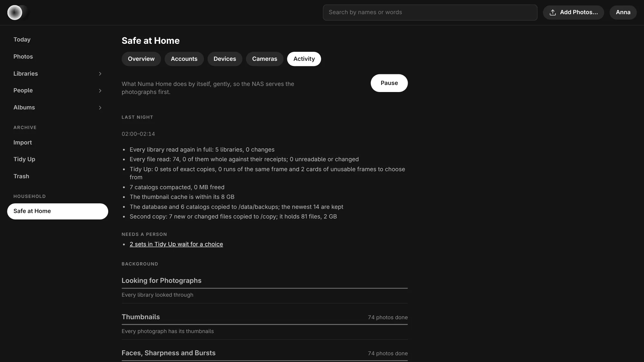Switch to the Accounts tab
The height and width of the screenshot is (362, 644).
[x=184, y=59]
